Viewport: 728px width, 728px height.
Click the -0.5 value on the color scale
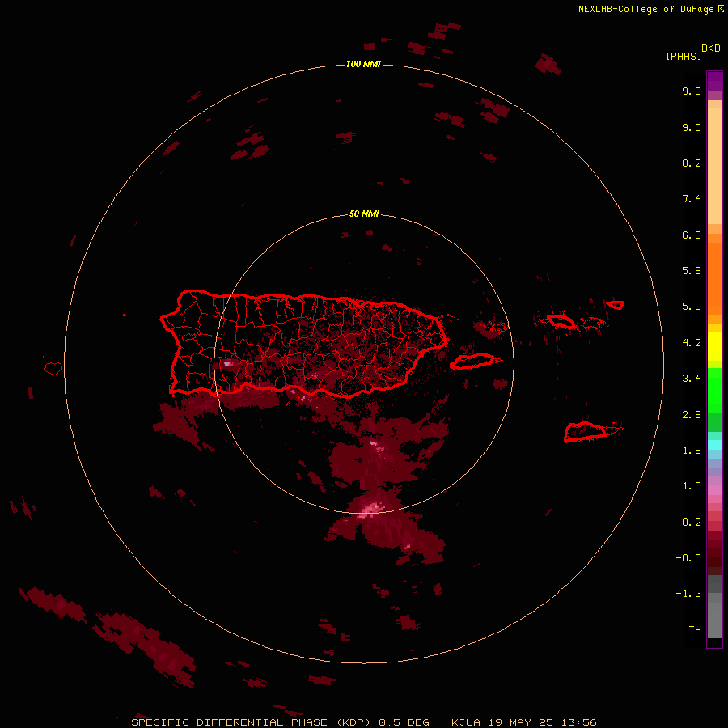(688, 558)
